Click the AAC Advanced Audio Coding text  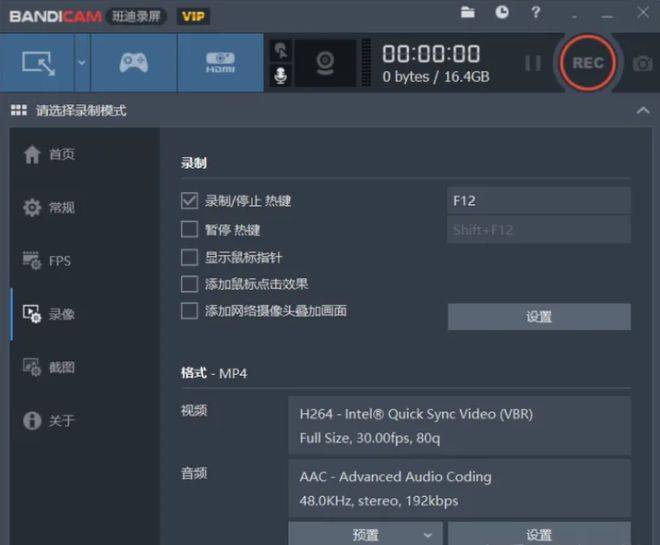pos(395,477)
